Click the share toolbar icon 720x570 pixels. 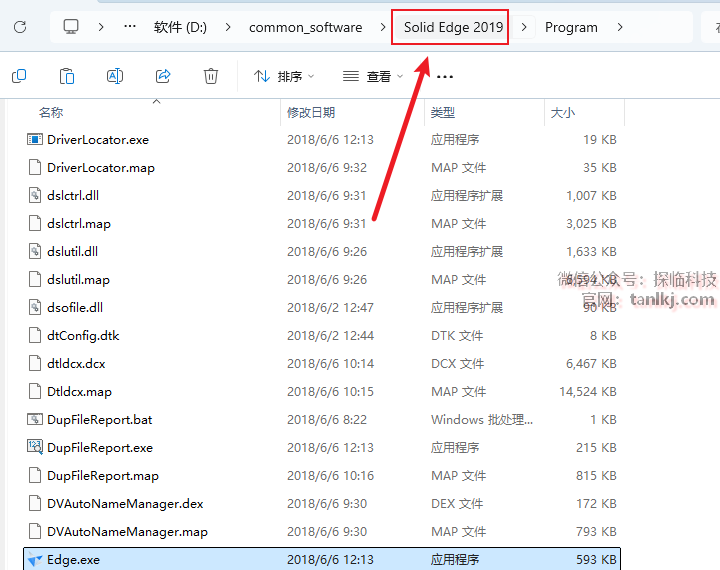pos(163,76)
